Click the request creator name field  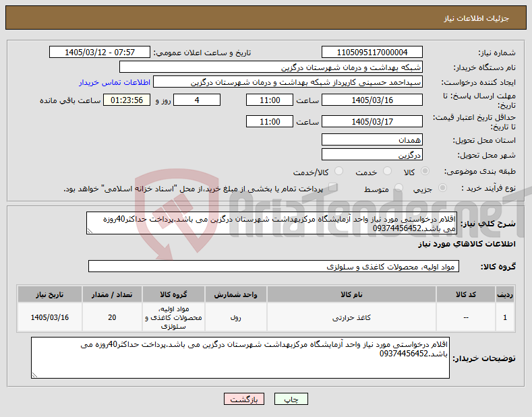point(288,82)
